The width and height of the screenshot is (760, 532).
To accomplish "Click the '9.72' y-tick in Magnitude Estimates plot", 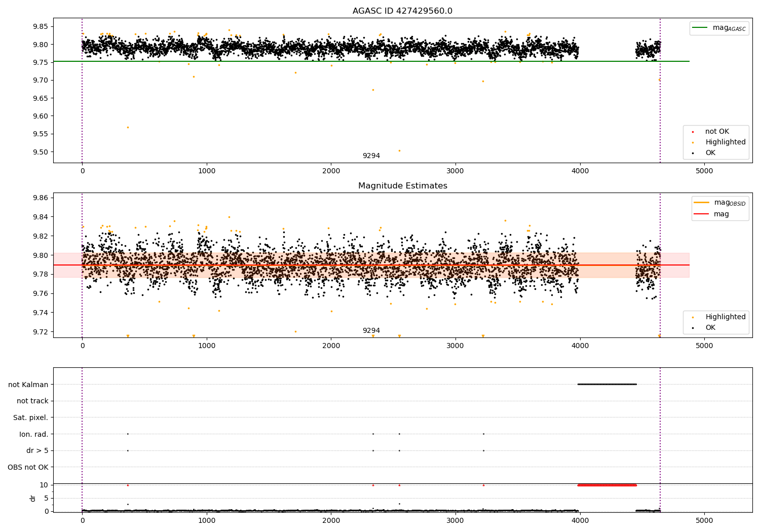I will coord(40,332).
